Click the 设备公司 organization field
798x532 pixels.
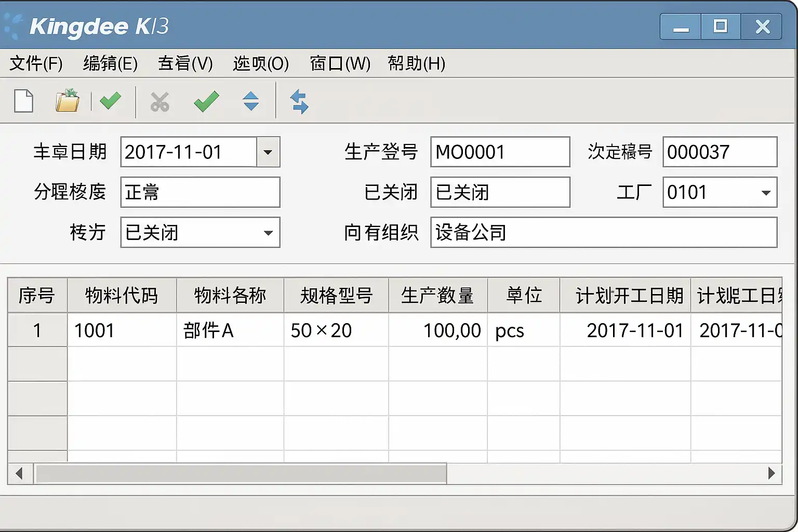click(604, 232)
